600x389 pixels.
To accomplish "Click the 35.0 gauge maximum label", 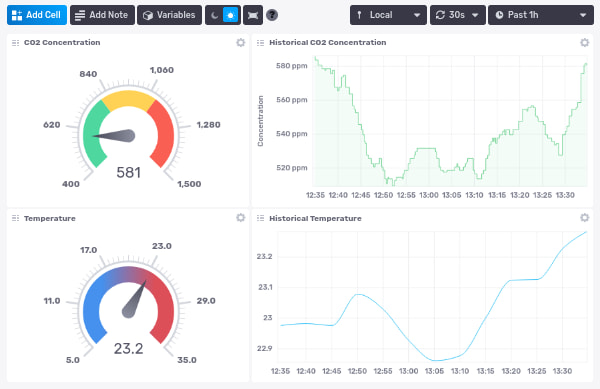I will click(x=187, y=360).
